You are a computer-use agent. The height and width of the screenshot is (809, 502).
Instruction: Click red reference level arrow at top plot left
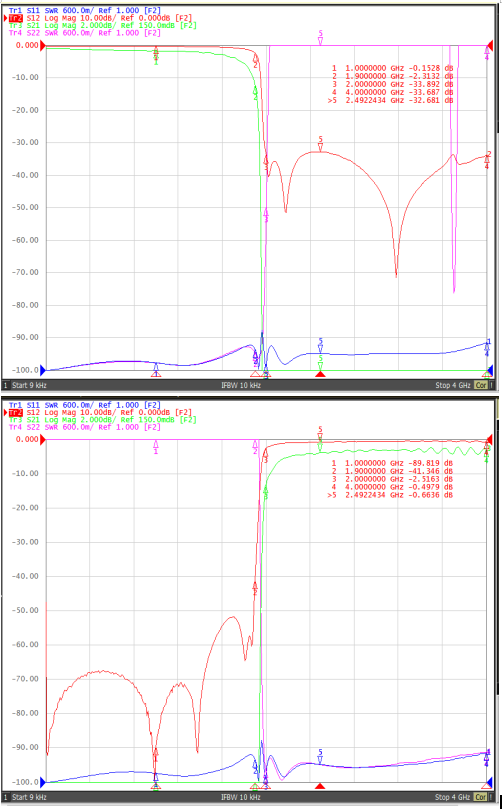point(43,45)
